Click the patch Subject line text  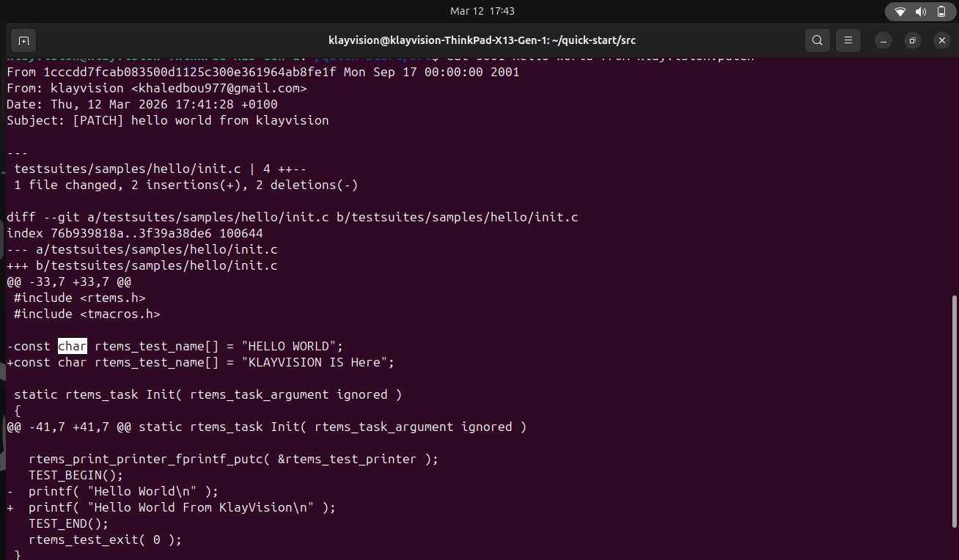(x=167, y=120)
